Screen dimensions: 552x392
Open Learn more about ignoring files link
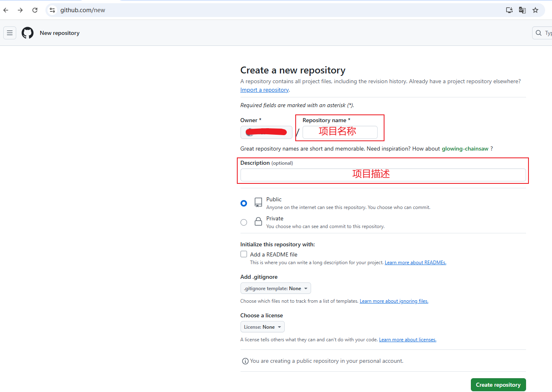click(x=394, y=301)
